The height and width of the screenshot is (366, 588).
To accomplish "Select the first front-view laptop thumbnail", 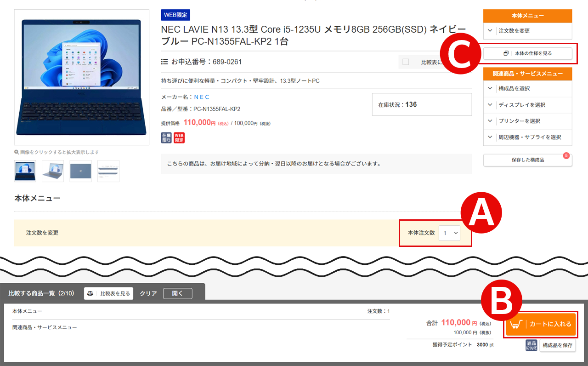I will coord(25,171).
